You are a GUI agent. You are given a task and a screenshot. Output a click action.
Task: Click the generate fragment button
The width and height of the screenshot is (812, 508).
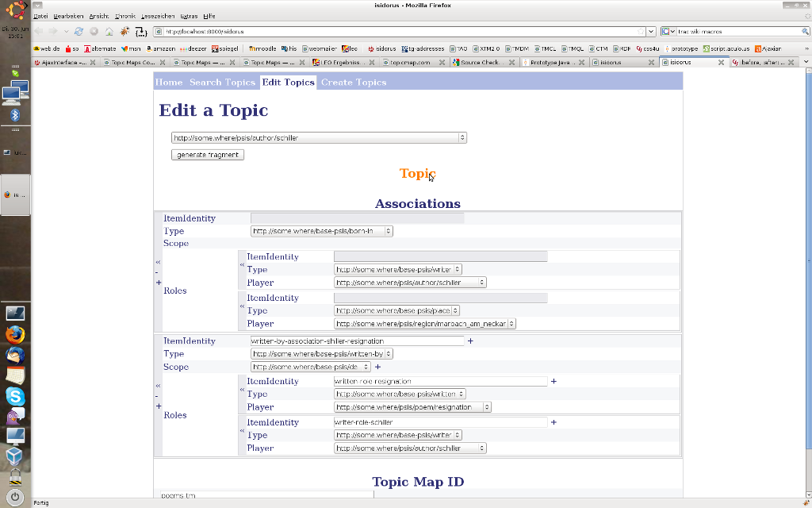coord(208,155)
